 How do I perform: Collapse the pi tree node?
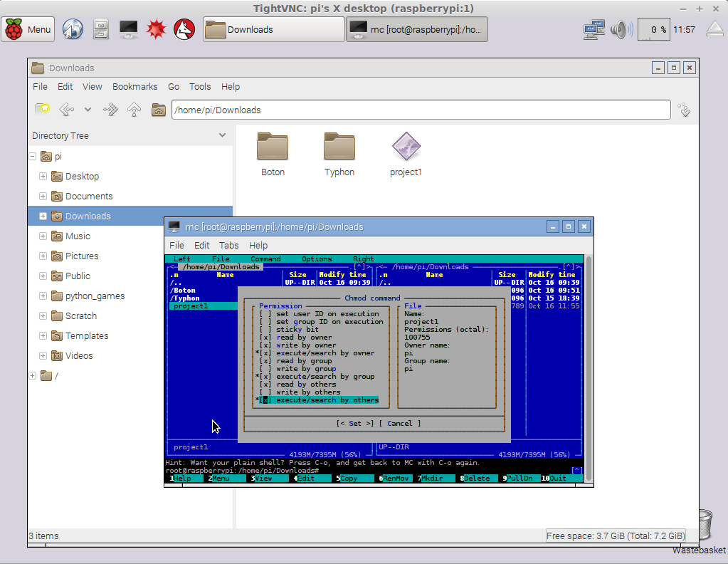tap(33, 157)
